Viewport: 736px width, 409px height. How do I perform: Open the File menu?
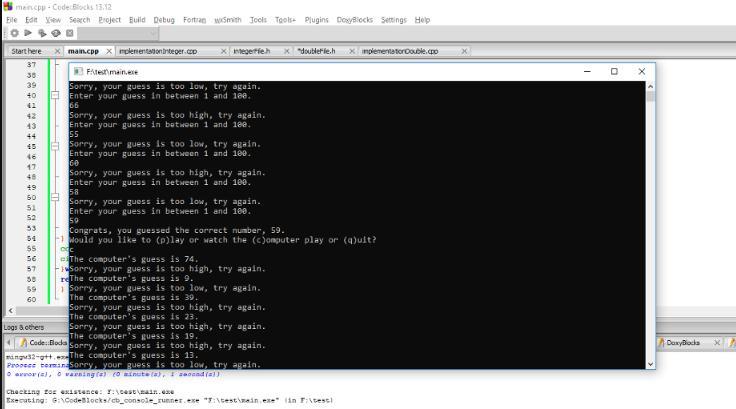pyautogui.click(x=12, y=20)
